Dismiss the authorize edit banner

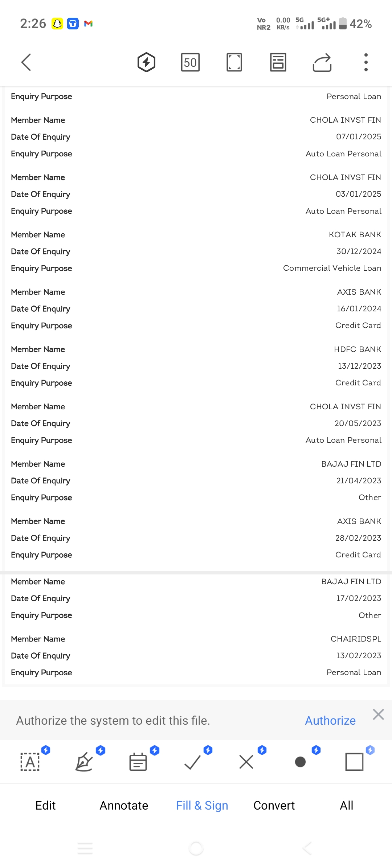(378, 715)
